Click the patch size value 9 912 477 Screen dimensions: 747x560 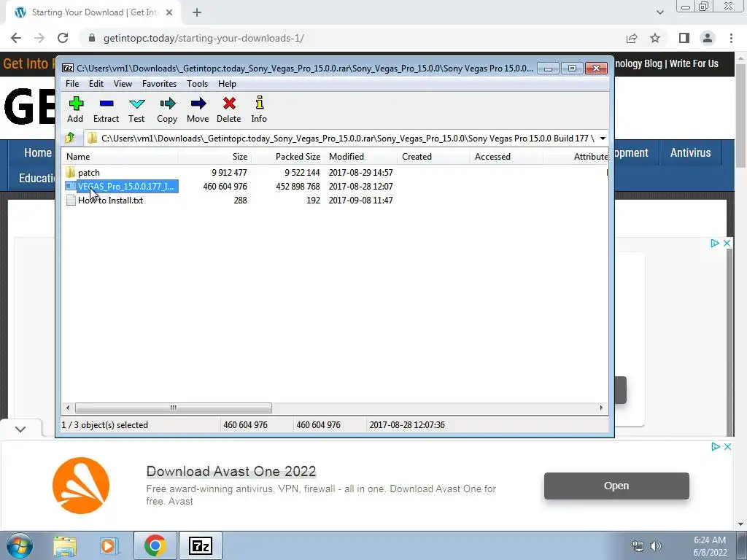(x=229, y=172)
